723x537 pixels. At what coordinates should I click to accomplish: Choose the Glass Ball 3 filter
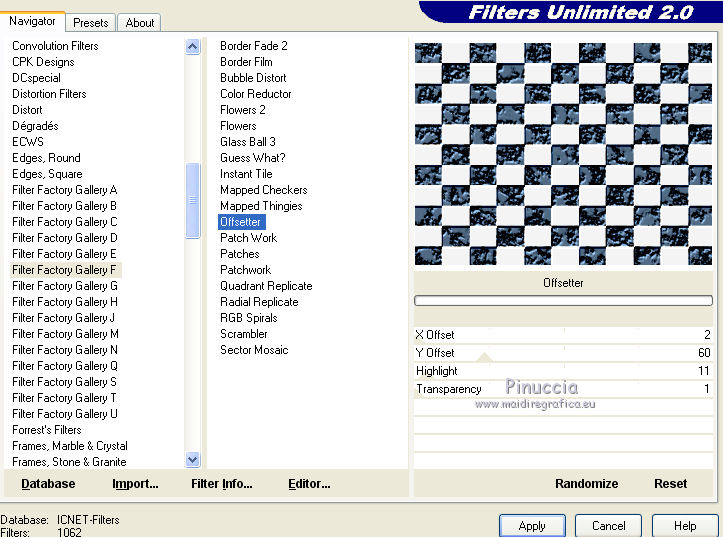coord(248,142)
